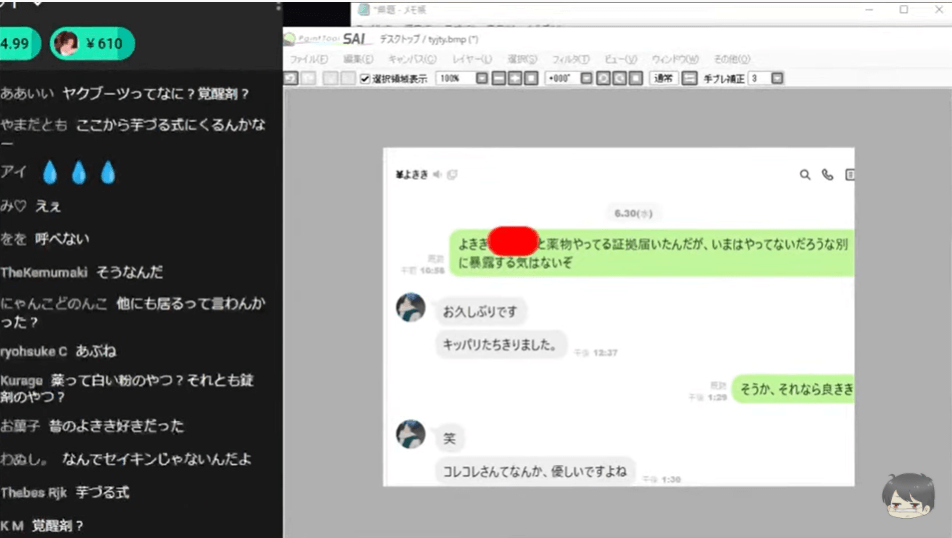This screenshot has height=538, width=952.
Task: Click the undo arrow in SAI toolbar
Action: click(x=289, y=78)
